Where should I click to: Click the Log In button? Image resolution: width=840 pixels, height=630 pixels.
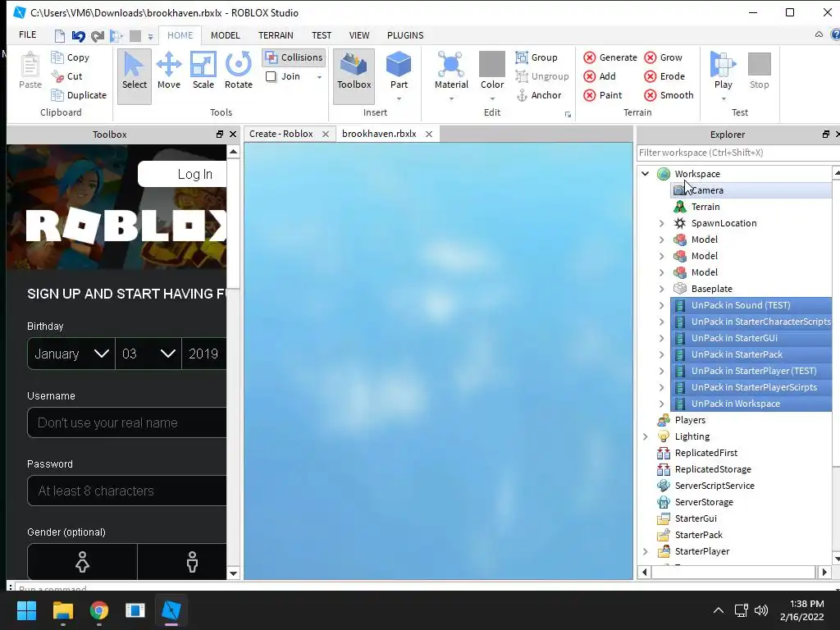(x=182, y=174)
